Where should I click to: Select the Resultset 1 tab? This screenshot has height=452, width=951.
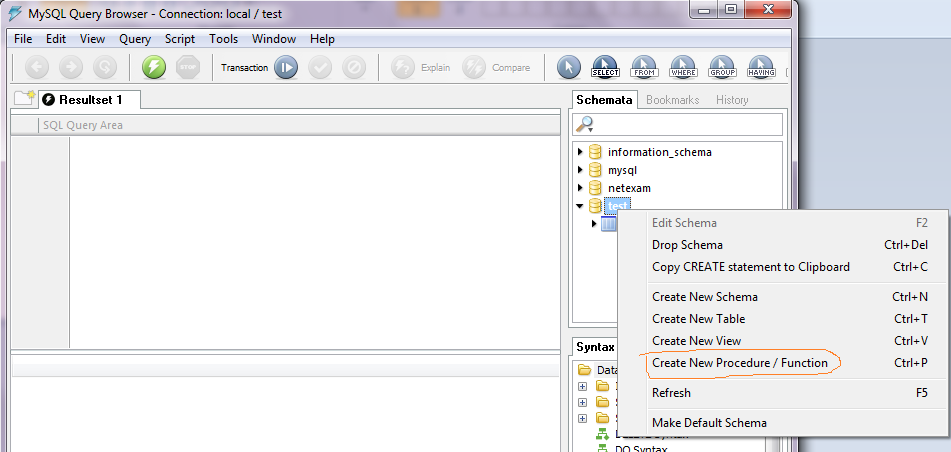90,100
